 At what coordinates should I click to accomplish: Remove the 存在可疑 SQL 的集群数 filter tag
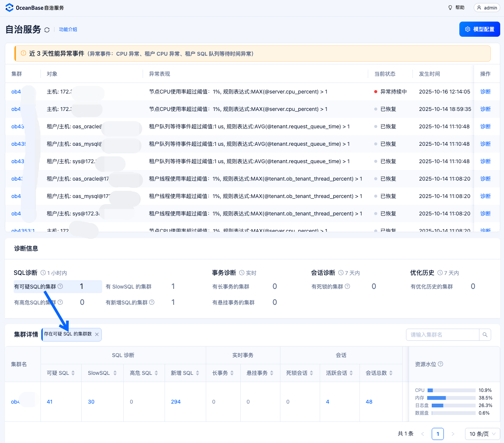click(97, 334)
